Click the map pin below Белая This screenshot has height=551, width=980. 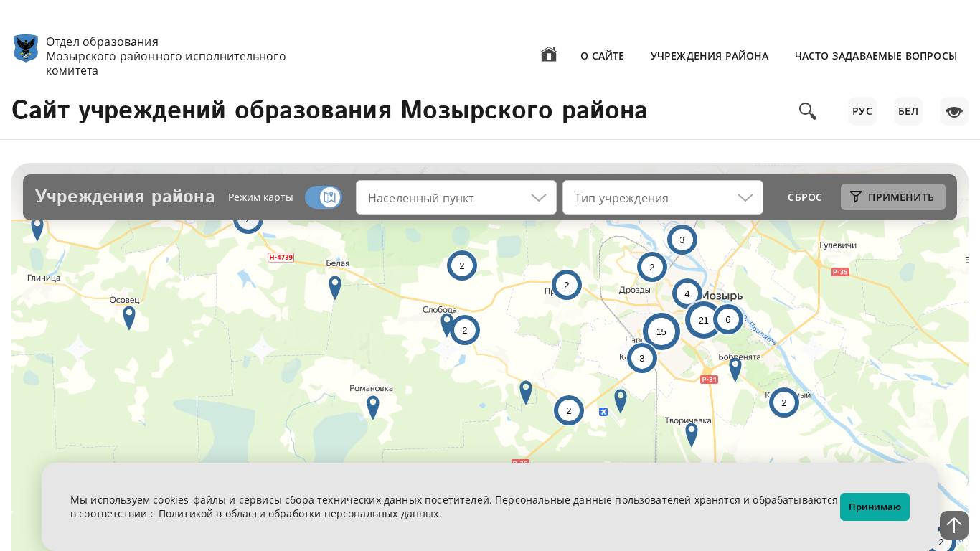(x=335, y=286)
